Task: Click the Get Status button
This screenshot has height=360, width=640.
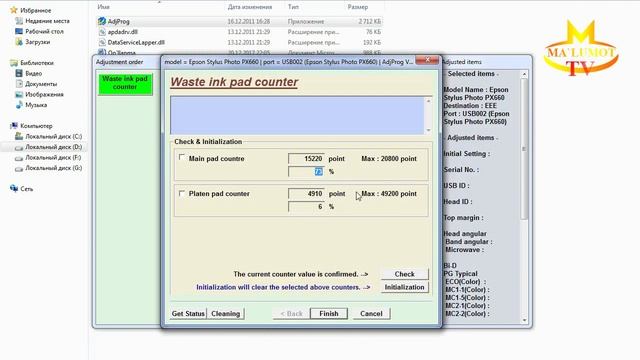Action: (x=188, y=313)
